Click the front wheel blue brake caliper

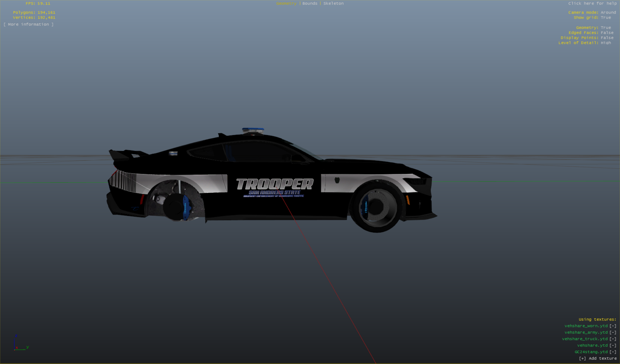pos(364,207)
